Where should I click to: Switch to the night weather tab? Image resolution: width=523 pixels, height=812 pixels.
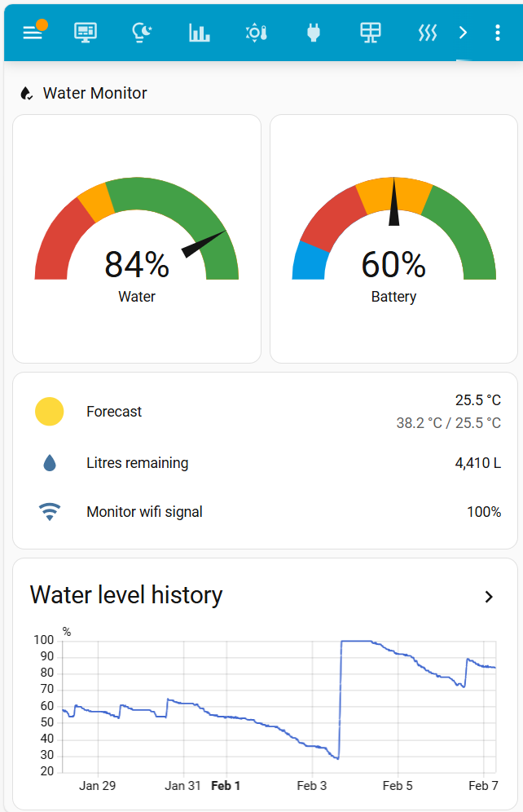point(143,32)
